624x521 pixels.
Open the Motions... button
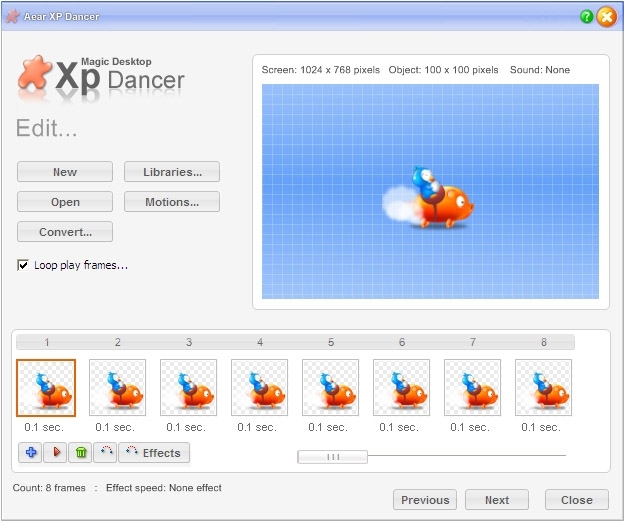click(x=172, y=202)
